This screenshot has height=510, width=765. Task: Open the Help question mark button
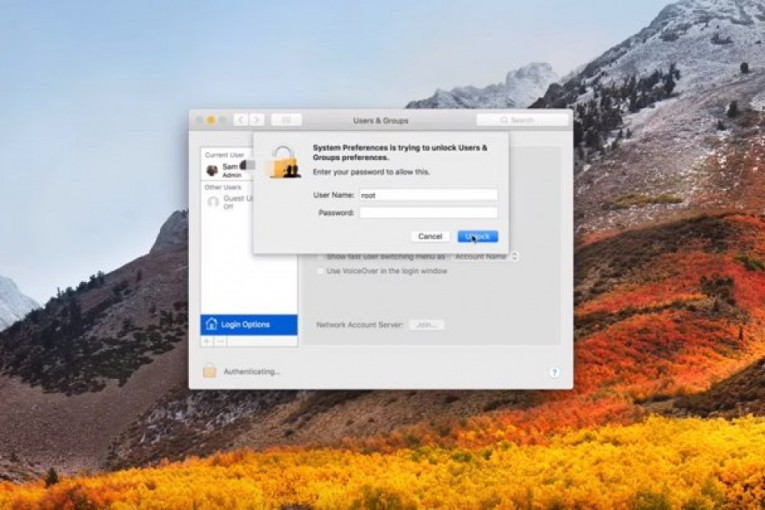click(x=554, y=372)
